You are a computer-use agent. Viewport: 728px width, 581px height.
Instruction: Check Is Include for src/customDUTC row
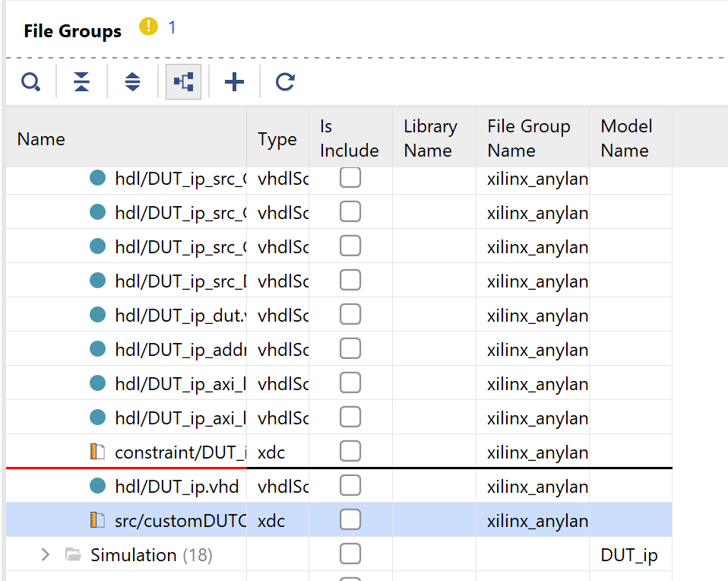coord(350,520)
